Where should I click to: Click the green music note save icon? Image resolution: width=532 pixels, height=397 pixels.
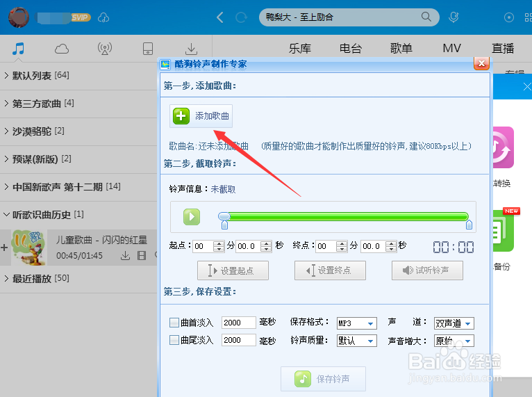coord(303,379)
